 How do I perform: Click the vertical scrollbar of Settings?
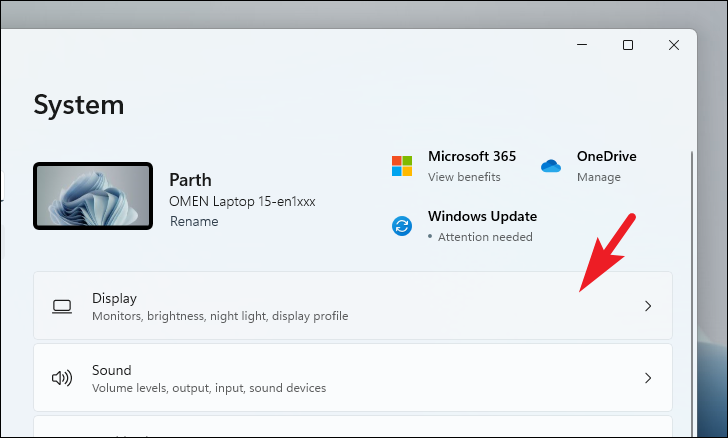(692, 293)
